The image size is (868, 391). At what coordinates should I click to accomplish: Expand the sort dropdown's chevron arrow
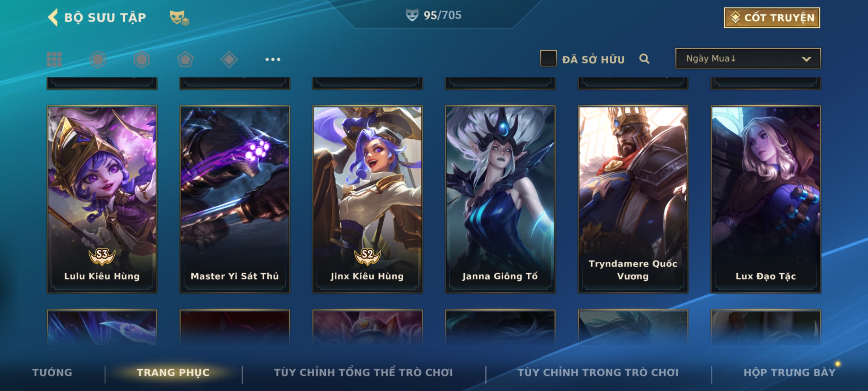(806, 59)
